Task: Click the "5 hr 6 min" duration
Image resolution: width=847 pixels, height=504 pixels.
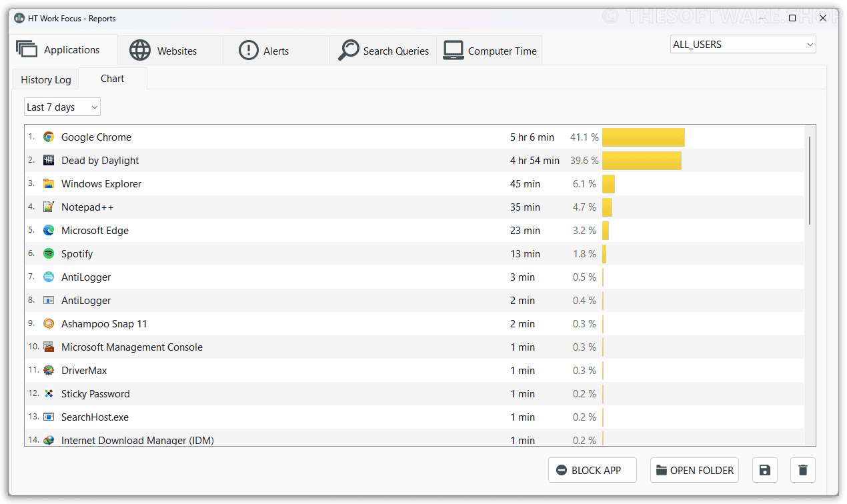Action: (x=532, y=137)
